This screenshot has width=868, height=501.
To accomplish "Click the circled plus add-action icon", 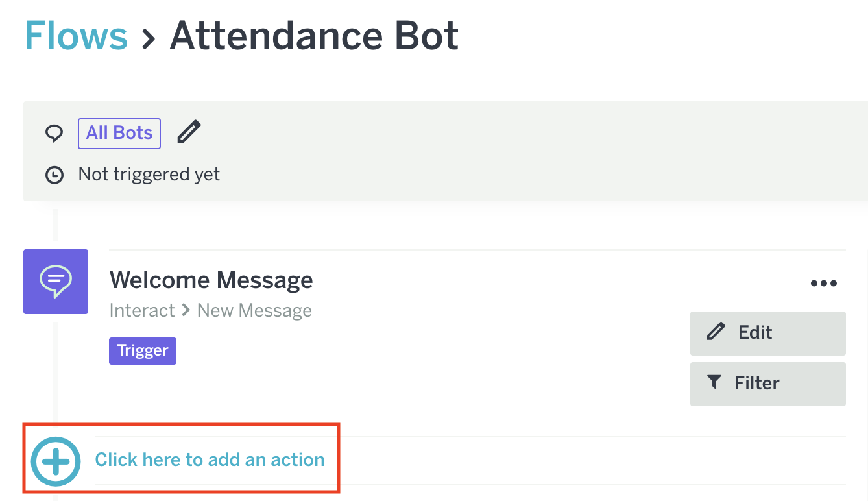I will 56,461.
